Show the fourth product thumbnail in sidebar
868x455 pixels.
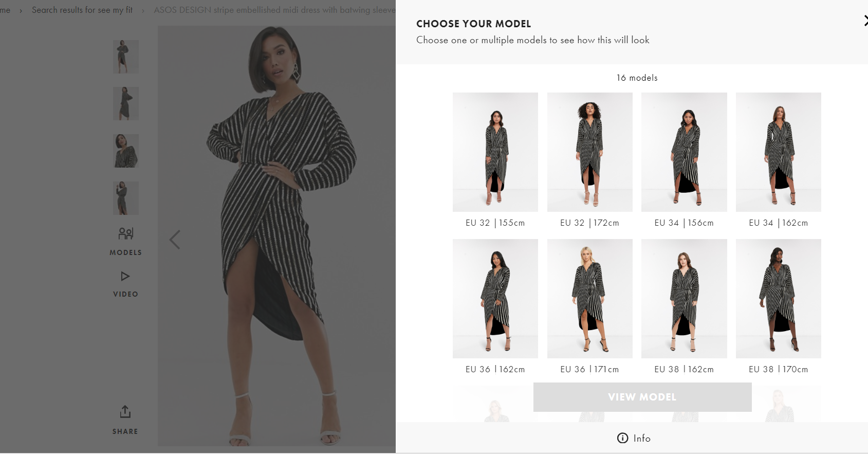[x=126, y=198]
